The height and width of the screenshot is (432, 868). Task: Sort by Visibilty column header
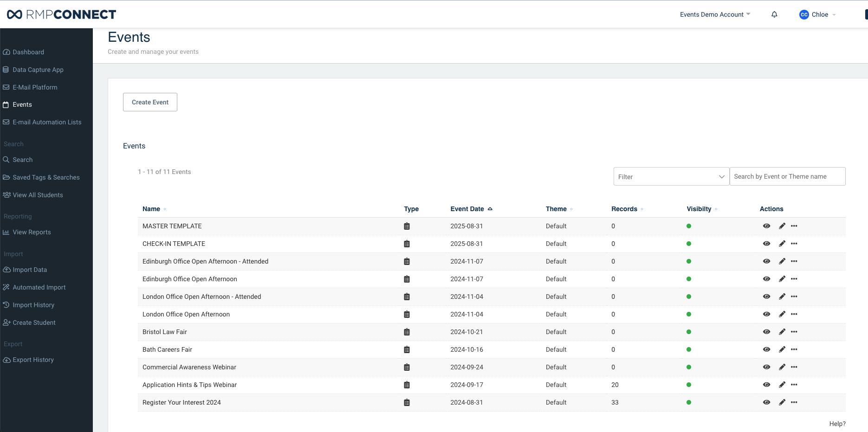point(702,209)
